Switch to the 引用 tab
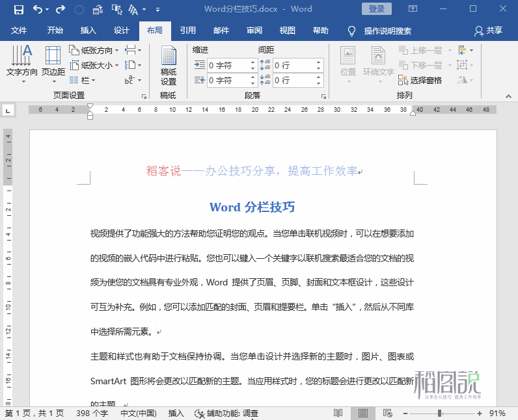This screenshot has height=420, width=518. coord(188,31)
